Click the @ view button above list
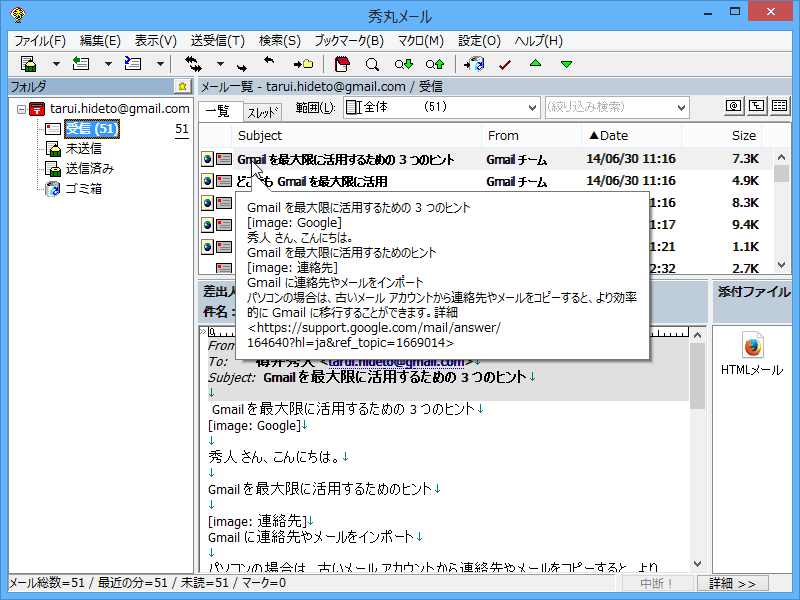Screen dimensions: 800x600 (733, 106)
